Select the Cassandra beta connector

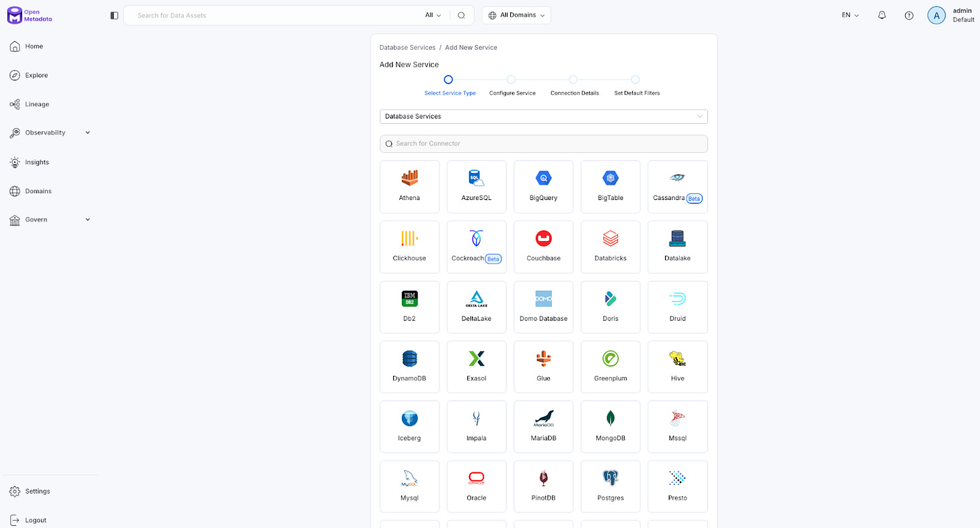[678, 187]
